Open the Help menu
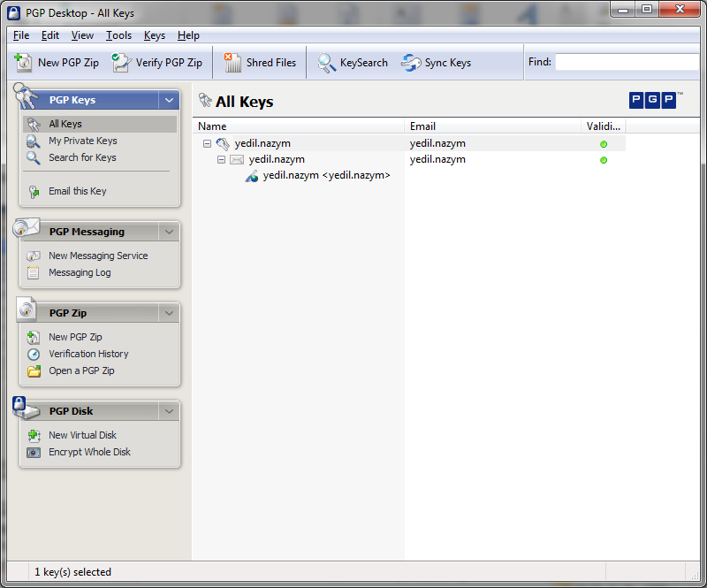Image resolution: width=707 pixels, height=588 pixels. (x=188, y=35)
